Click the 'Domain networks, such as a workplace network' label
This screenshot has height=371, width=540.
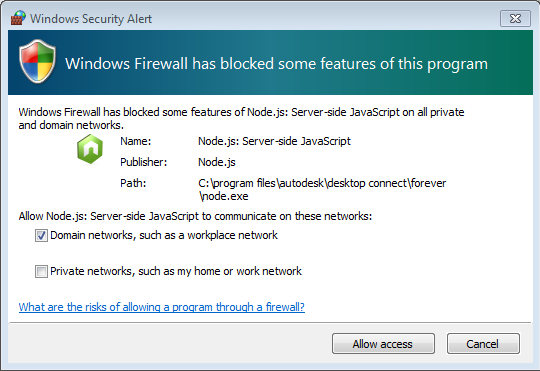tap(164, 235)
